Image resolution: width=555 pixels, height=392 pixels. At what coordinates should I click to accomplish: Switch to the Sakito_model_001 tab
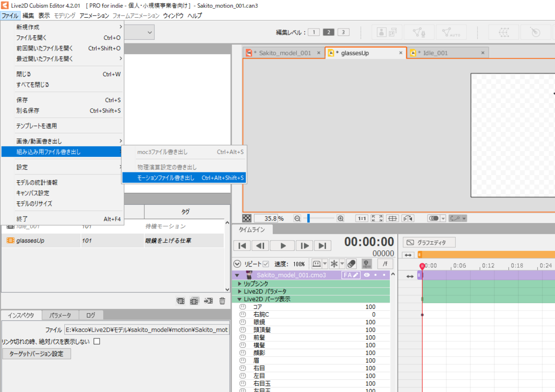[x=284, y=53]
